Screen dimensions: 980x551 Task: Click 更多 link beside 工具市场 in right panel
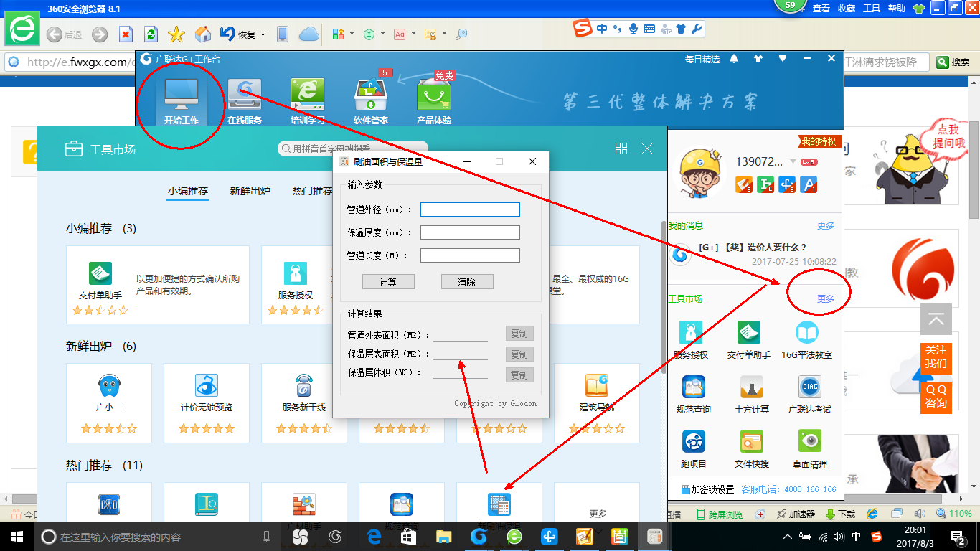[826, 298]
